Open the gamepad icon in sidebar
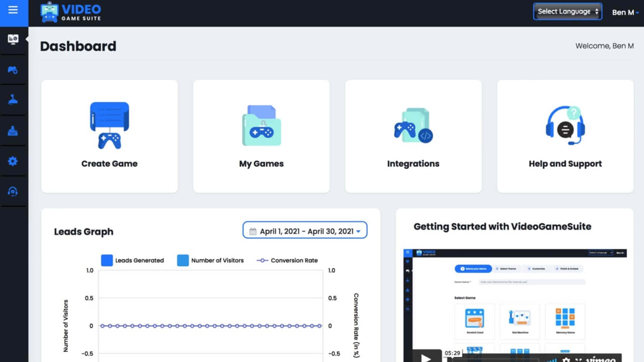The width and height of the screenshot is (644, 362). 13,70
